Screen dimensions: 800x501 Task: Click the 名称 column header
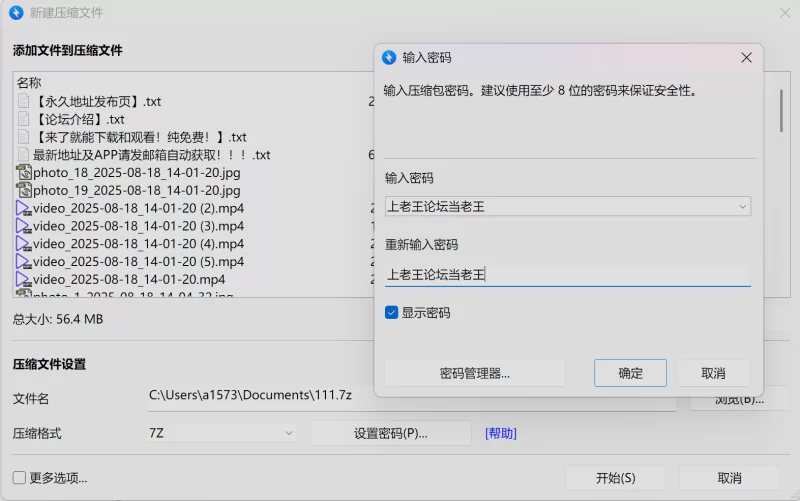tap(29, 83)
